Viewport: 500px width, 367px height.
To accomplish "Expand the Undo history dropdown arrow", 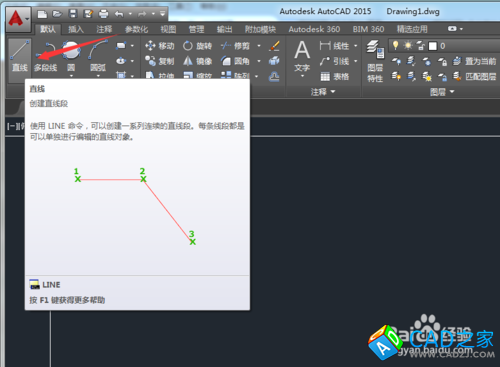I will click(130, 14).
